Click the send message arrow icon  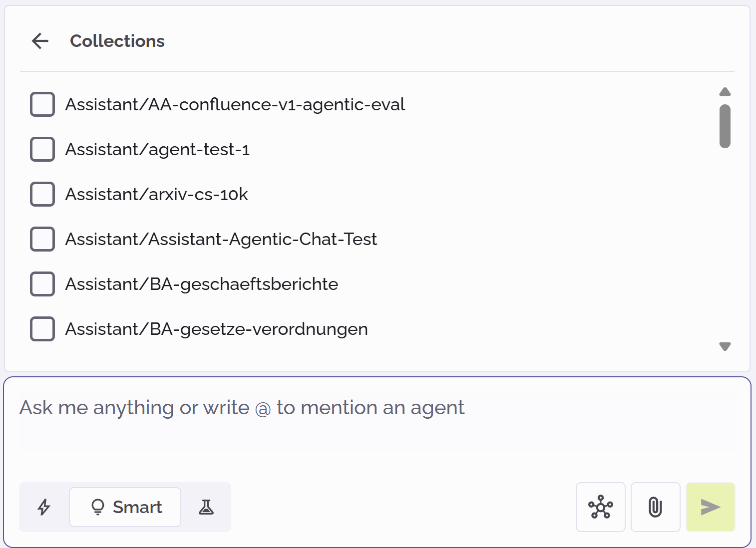click(x=710, y=507)
